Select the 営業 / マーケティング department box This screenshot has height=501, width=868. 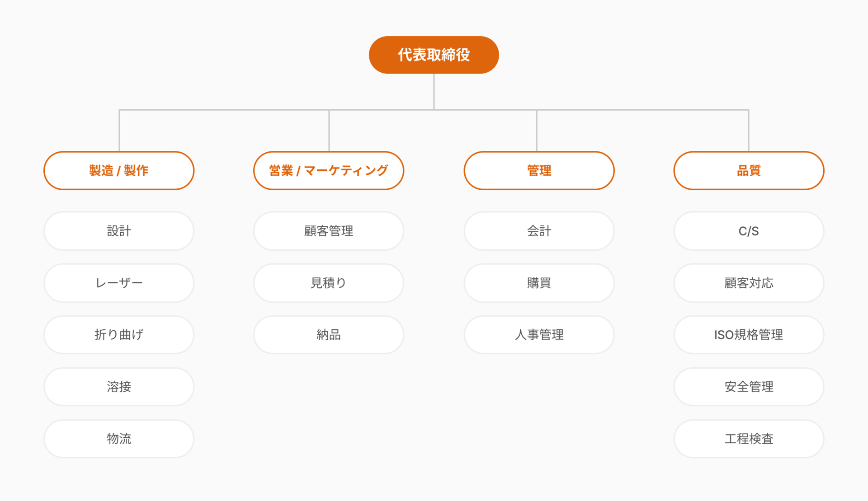click(329, 171)
